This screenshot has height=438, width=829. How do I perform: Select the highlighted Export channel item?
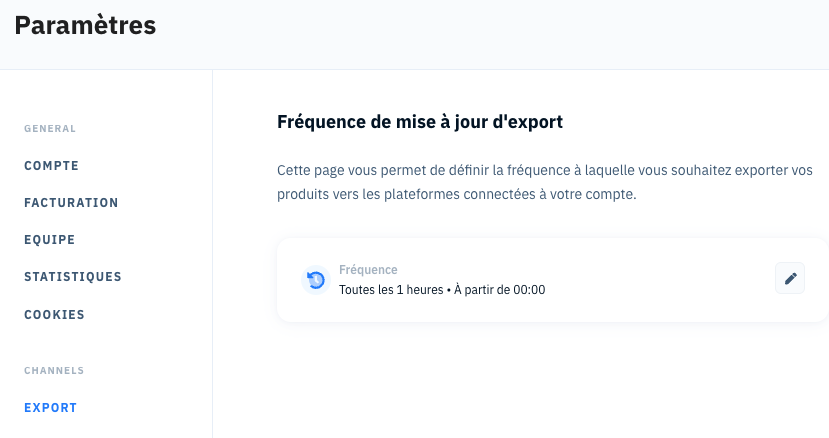pyautogui.click(x=51, y=408)
